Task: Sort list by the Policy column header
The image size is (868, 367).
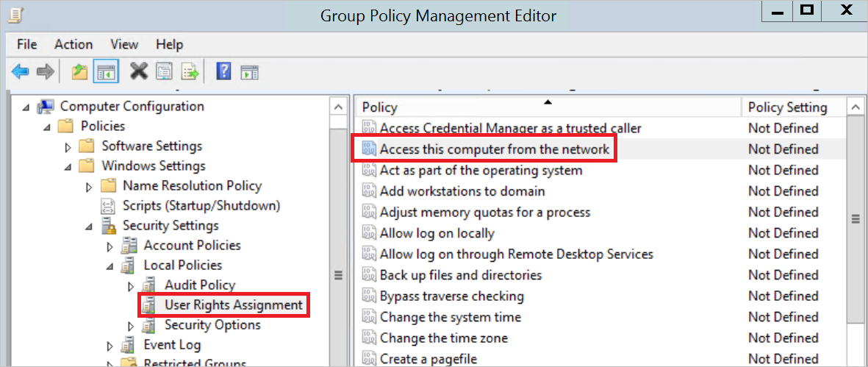Action: click(x=548, y=107)
